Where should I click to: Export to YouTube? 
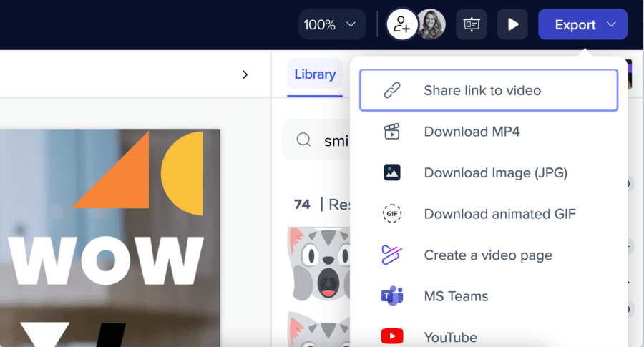point(489,337)
